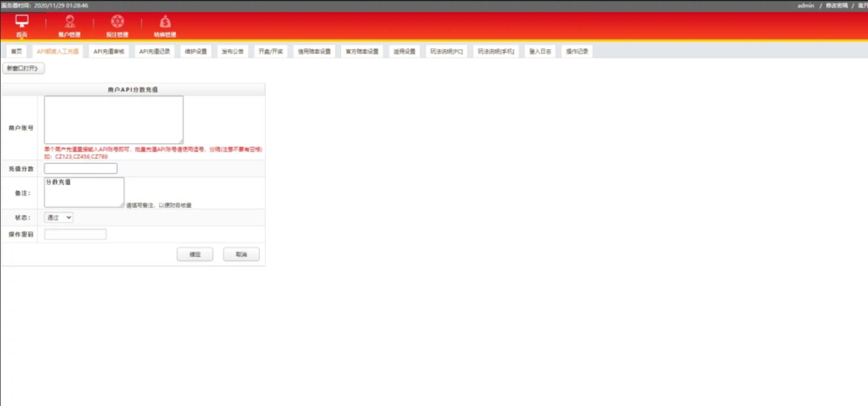The width and height of the screenshot is (868, 406).
Task: Open the 玩法说明[PC] tab
Action: (x=446, y=51)
